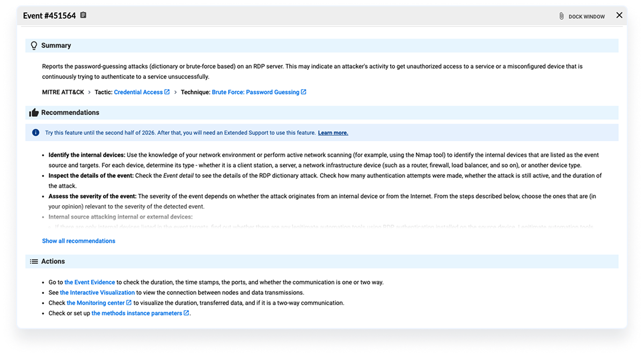The width and height of the screenshot is (644, 356).
Task: Copy event number with clipboard icon
Action: coord(83,16)
